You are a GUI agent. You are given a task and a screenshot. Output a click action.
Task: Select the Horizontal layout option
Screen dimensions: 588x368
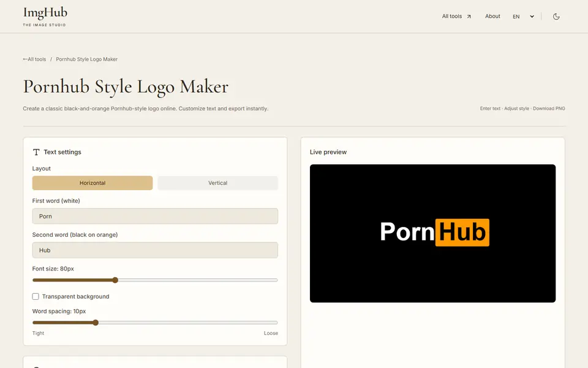click(92, 183)
